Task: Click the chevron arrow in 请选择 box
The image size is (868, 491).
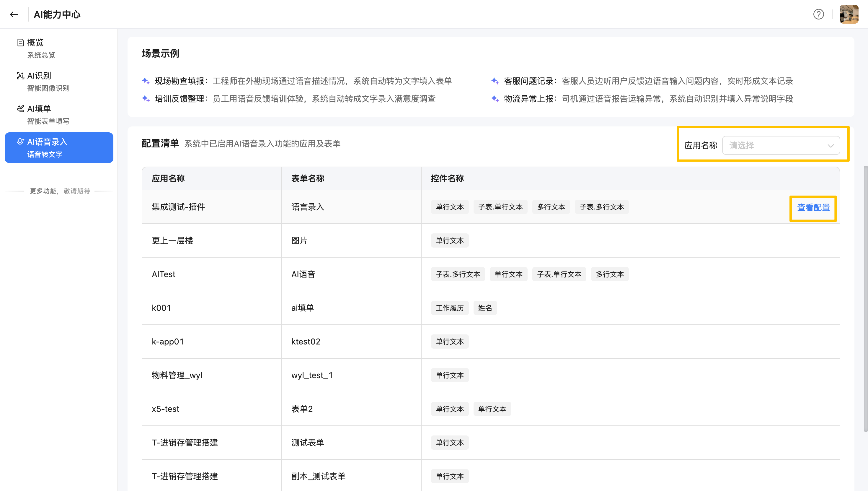Action: tap(830, 146)
